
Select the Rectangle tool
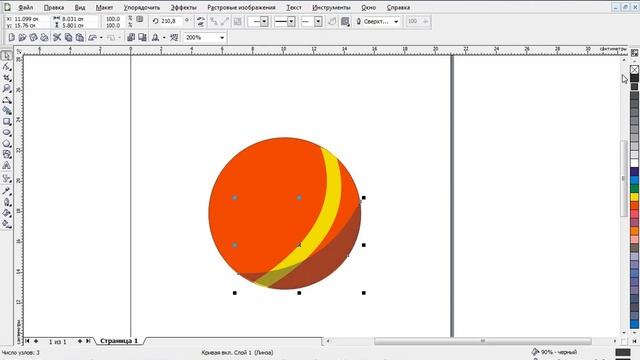point(7,122)
